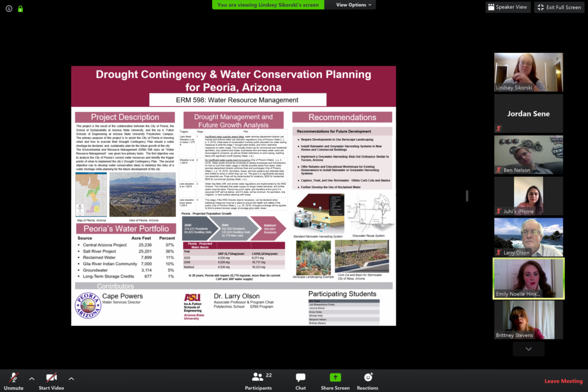This screenshot has height=392, width=588.
Task: Click the Map of Peoria image
Action: click(91, 195)
